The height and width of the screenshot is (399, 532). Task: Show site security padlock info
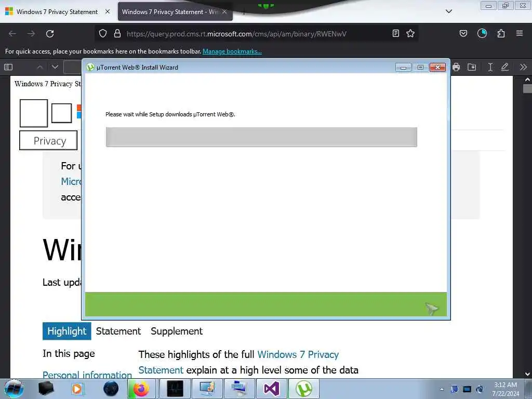[x=117, y=33]
